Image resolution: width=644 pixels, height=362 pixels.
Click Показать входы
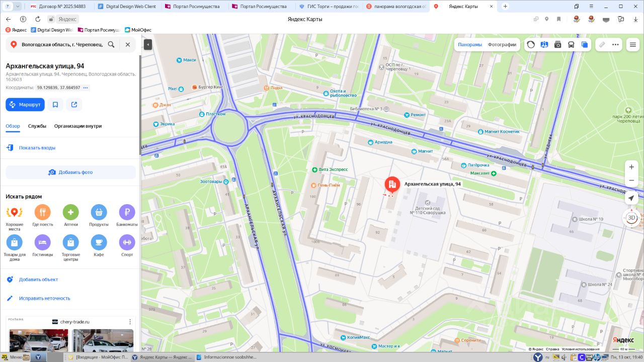coord(37,148)
